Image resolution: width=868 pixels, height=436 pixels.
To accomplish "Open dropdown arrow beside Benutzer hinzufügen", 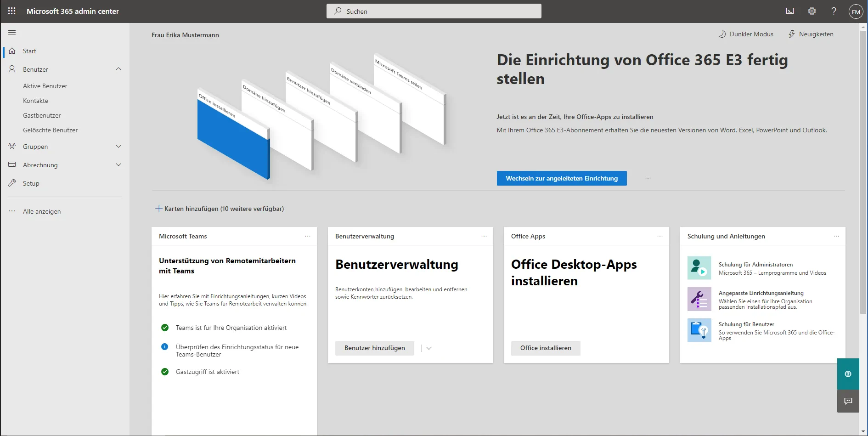I will [429, 348].
